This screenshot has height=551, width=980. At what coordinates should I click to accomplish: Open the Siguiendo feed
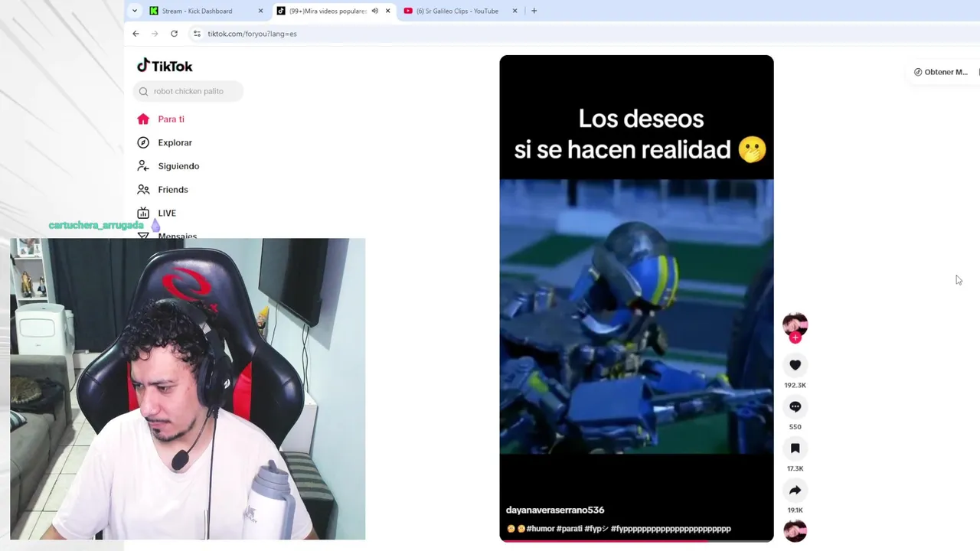[x=178, y=166]
